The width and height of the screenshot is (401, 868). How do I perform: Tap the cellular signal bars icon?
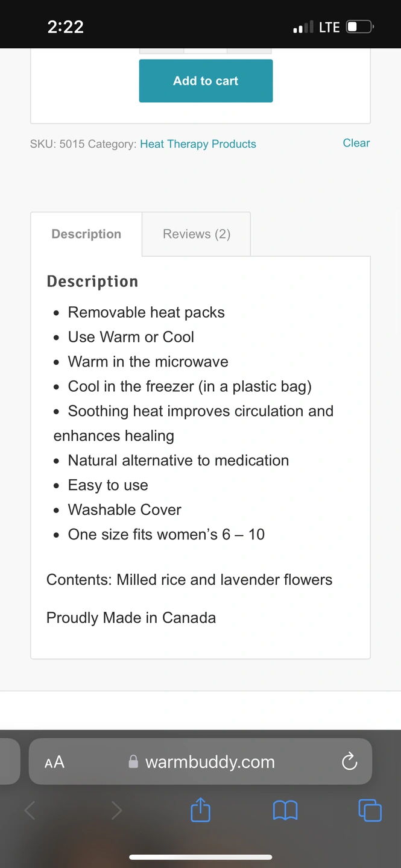pos(303,27)
